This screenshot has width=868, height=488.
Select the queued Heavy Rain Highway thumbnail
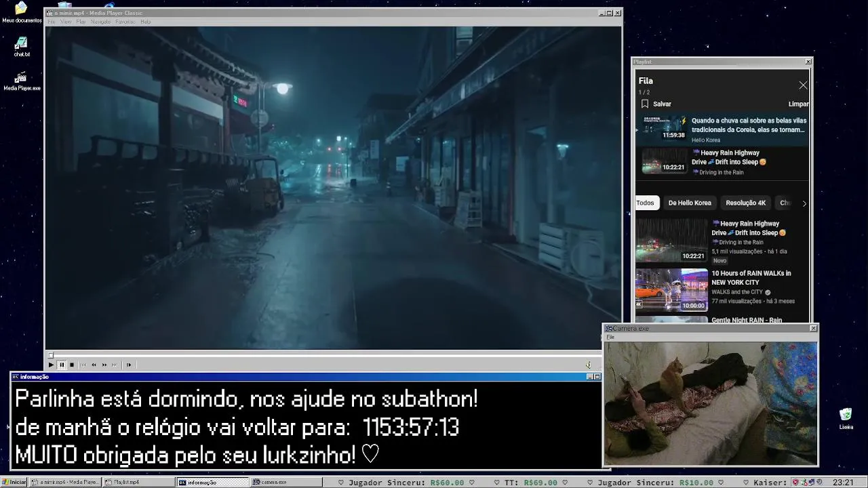tap(665, 161)
